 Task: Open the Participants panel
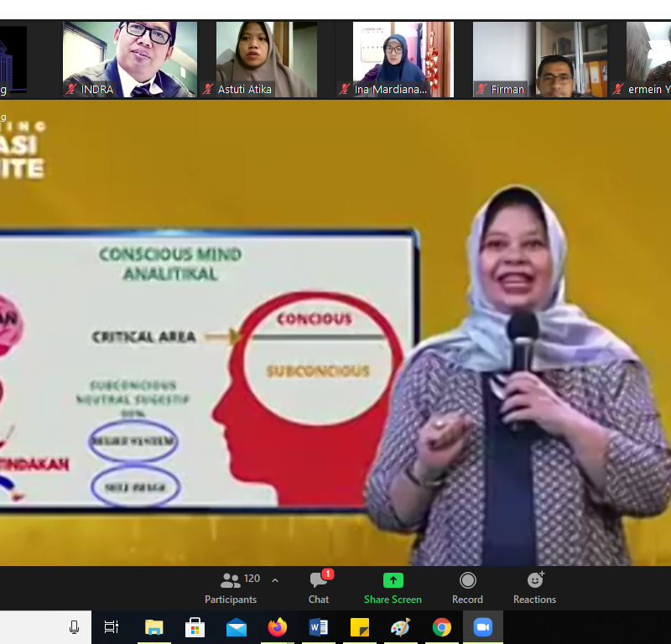pyautogui.click(x=231, y=587)
